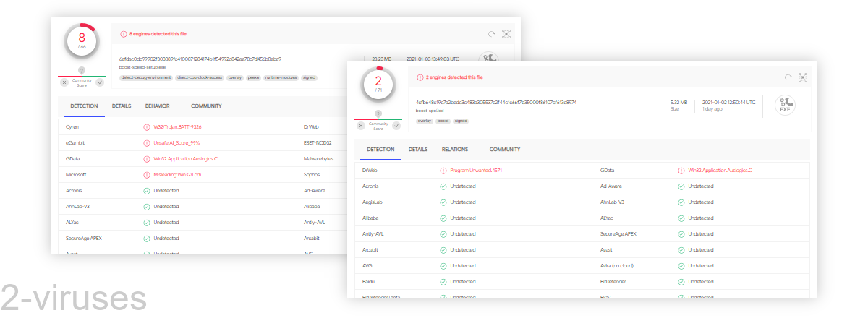Click the boost-speed-setup.exe file name
This screenshot has width=868, height=318.
142,66
